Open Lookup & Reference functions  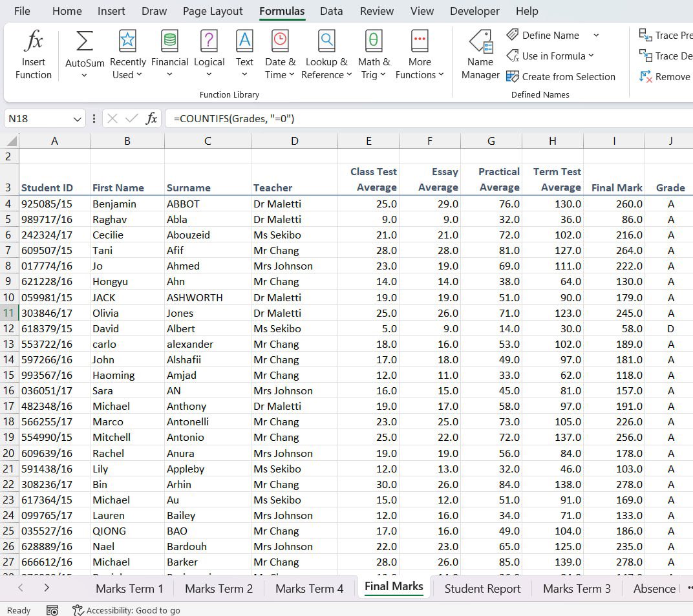pos(326,55)
